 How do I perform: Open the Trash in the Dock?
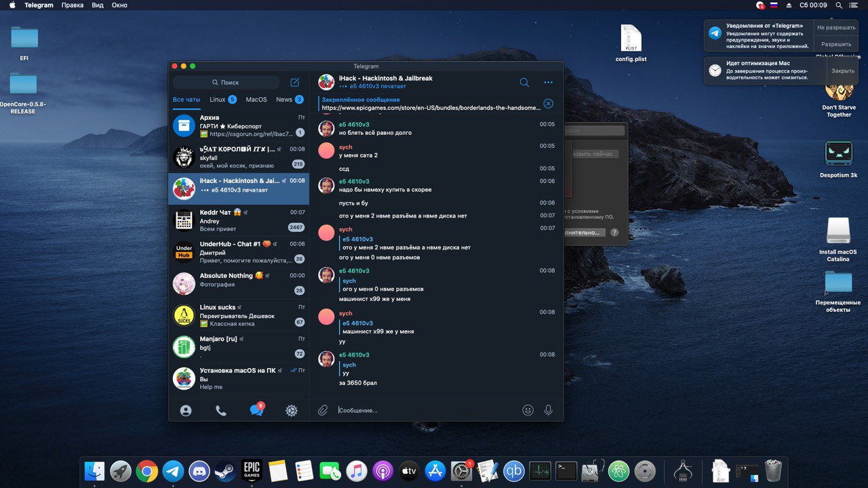773,470
